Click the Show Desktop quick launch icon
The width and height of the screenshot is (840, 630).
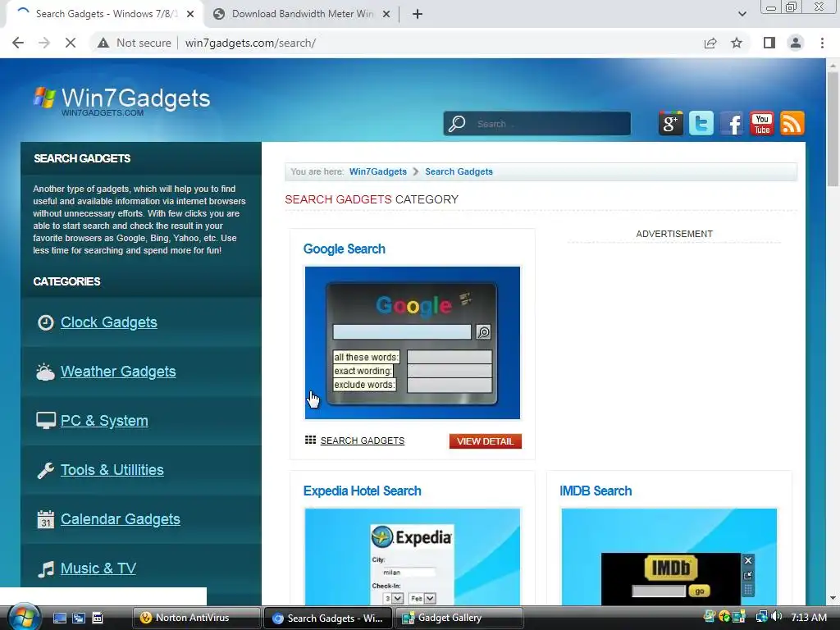pyautogui.click(x=59, y=618)
